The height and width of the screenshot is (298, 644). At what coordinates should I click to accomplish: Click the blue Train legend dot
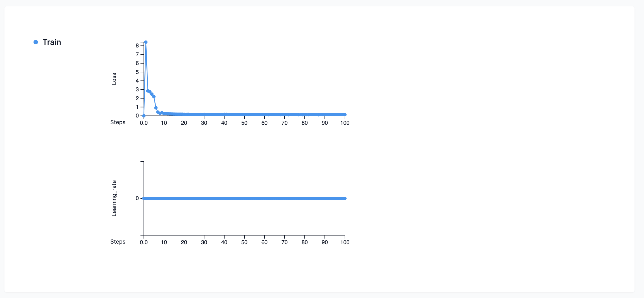pos(36,42)
